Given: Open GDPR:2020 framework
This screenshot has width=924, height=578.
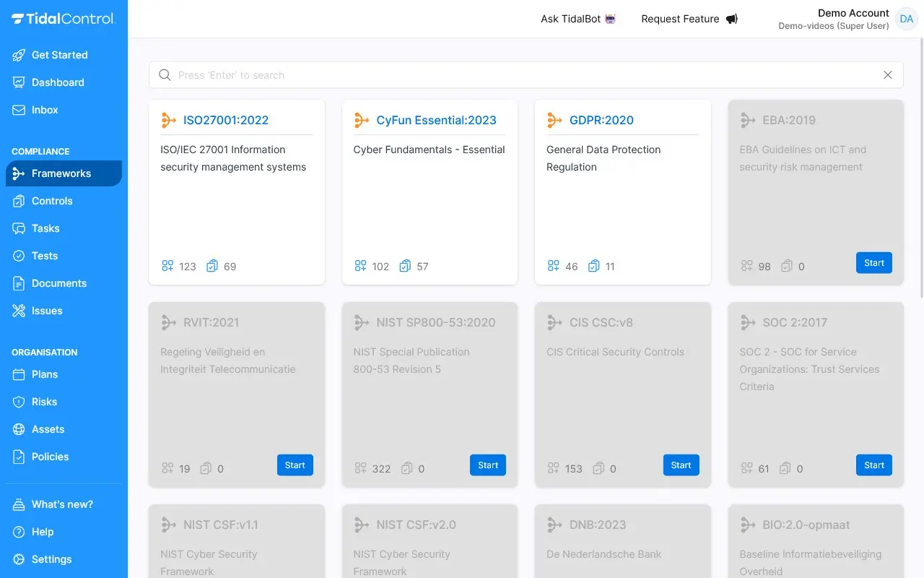Looking at the screenshot, I should point(601,121).
